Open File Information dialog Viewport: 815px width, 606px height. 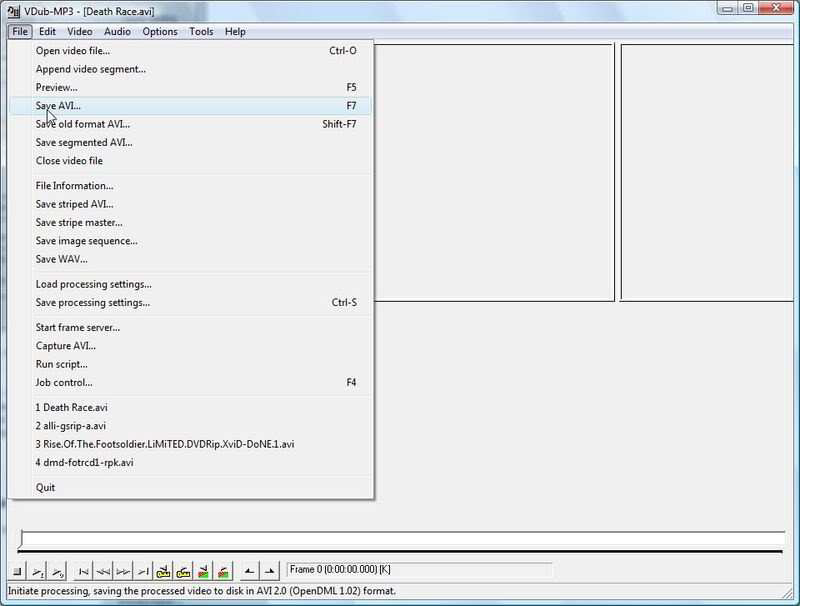191,186
